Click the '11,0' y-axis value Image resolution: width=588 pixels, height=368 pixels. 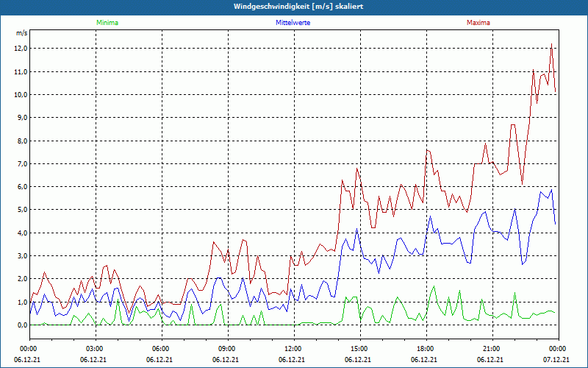[21, 71]
